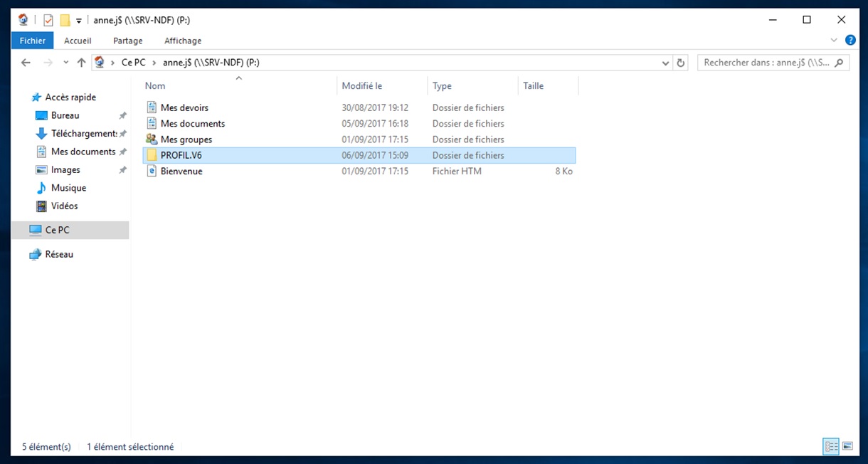The height and width of the screenshot is (464, 868).
Task: Select Téléchargements in Quick access
Action: point(83,134)
